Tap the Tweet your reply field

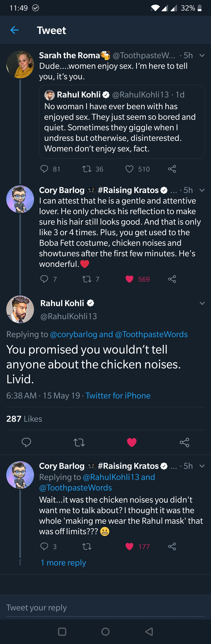point(100,607)
